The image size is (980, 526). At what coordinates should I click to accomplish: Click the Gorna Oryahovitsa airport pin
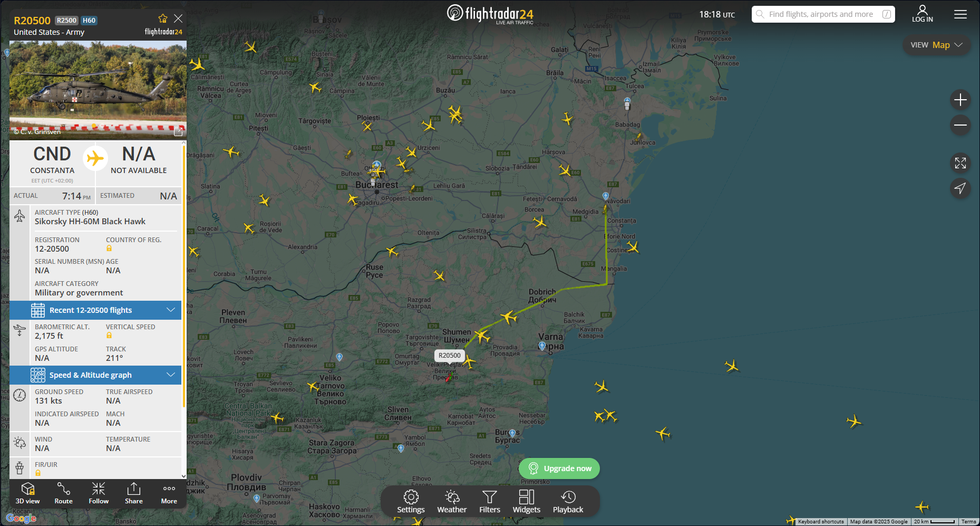[x=339, y=357]
